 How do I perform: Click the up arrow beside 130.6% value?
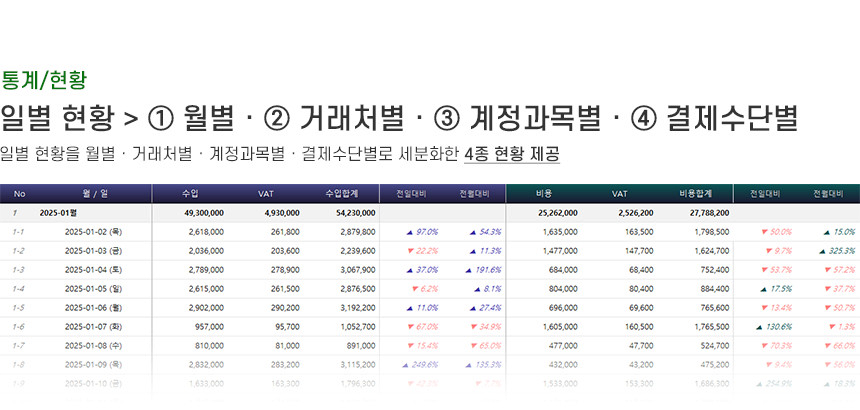coord(760,326)
